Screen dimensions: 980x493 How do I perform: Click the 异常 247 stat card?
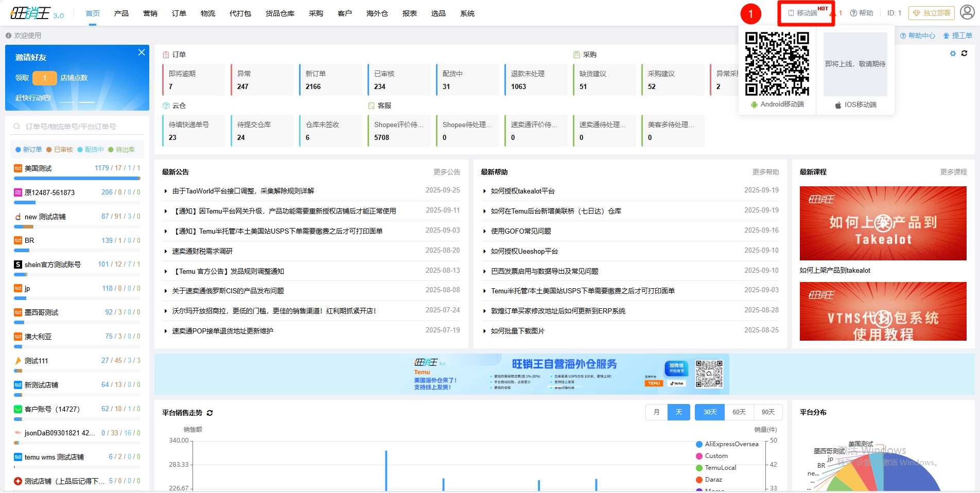coord(262,80)
